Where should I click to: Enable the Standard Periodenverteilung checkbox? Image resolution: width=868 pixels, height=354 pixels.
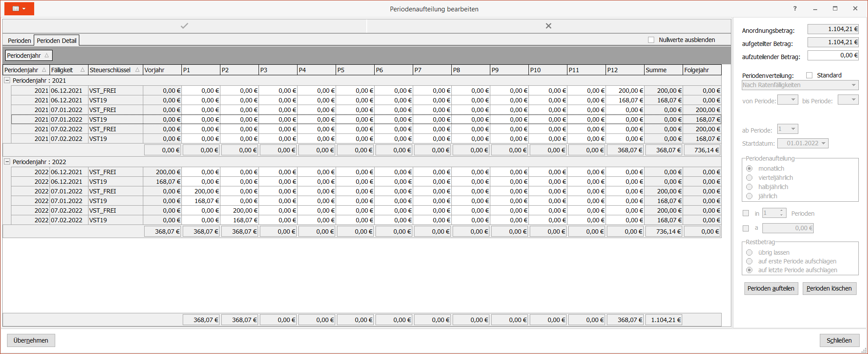tap(809, 75)
